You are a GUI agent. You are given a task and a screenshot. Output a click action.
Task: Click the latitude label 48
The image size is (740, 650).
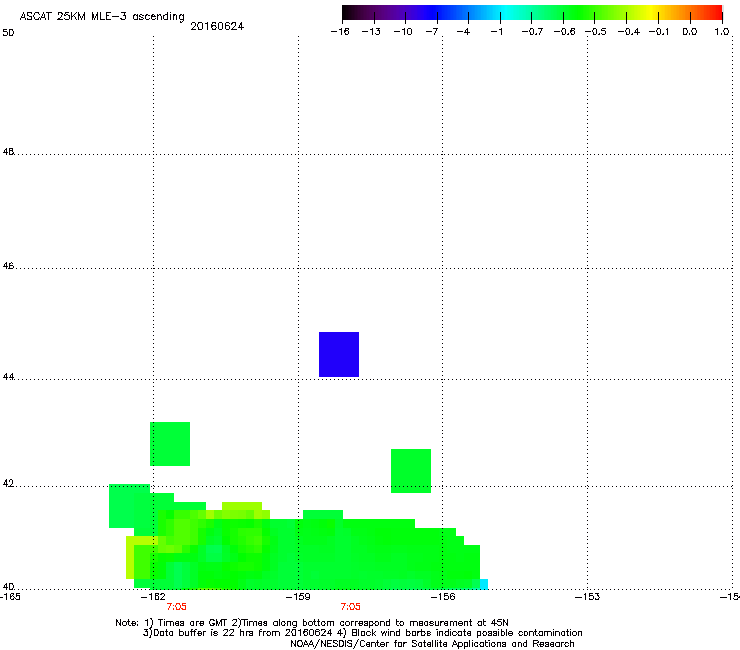8,152
